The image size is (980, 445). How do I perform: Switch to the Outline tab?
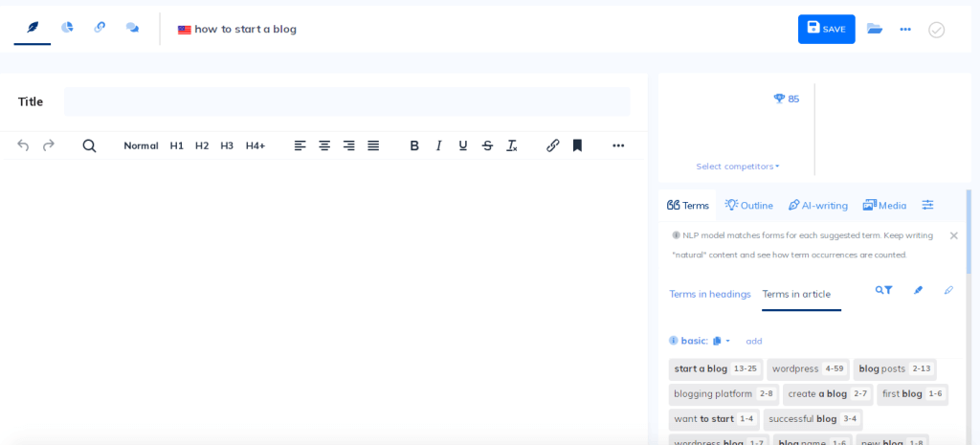click(748, 205)
